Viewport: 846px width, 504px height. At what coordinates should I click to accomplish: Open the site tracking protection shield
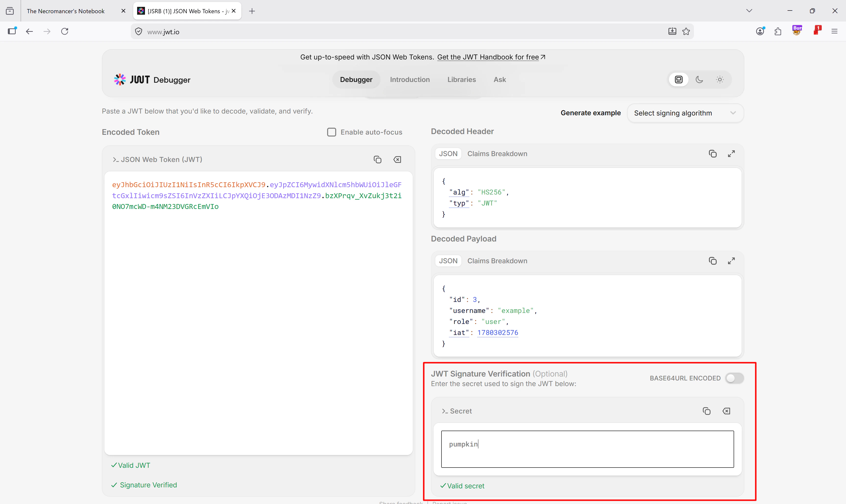coord(138,32)
